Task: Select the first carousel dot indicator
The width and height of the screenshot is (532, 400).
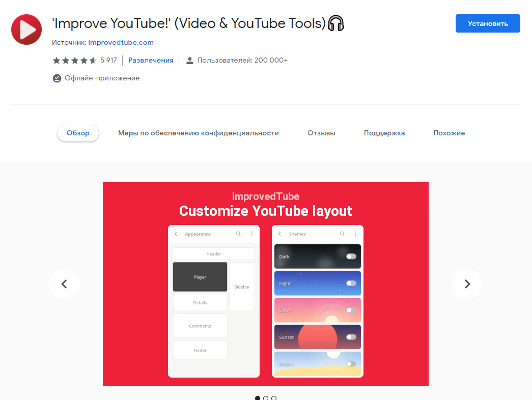Action: [258, 398]
